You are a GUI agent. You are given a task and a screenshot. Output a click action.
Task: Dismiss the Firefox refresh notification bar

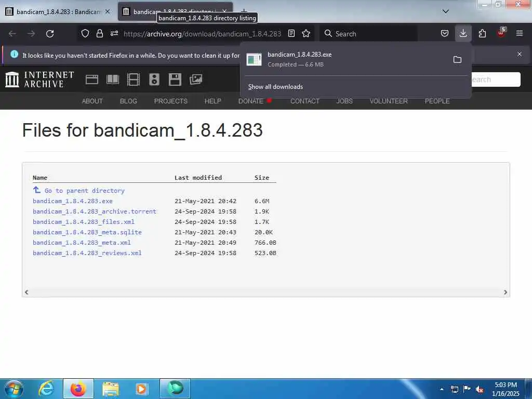tap(520, 54)
